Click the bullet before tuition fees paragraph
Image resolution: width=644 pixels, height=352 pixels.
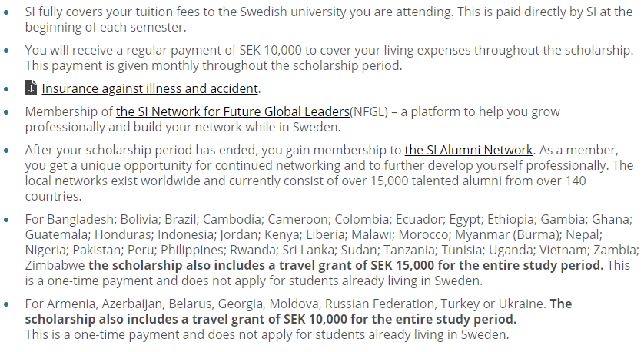(x=8, y=12)
